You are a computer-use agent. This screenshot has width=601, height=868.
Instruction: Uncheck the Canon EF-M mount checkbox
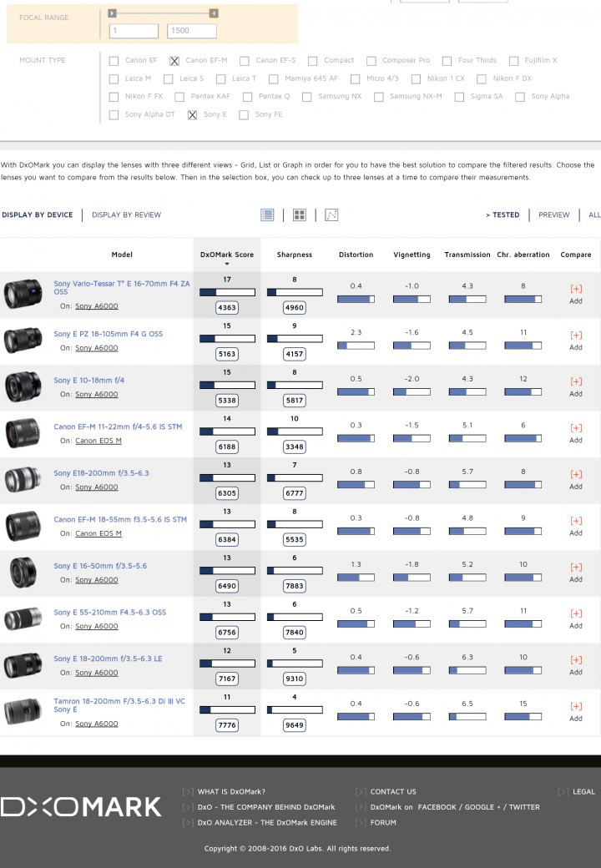coord(174,61)
